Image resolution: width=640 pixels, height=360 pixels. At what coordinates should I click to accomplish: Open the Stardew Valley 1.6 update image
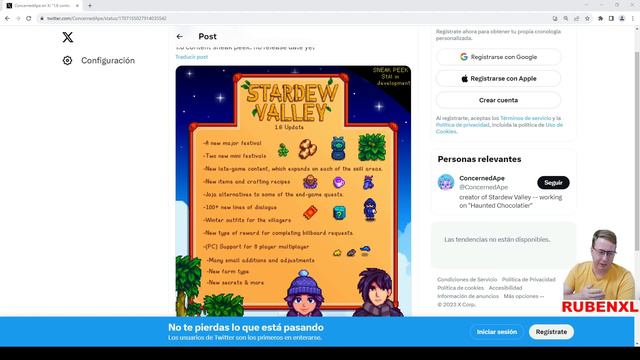[x=293, y=191]
